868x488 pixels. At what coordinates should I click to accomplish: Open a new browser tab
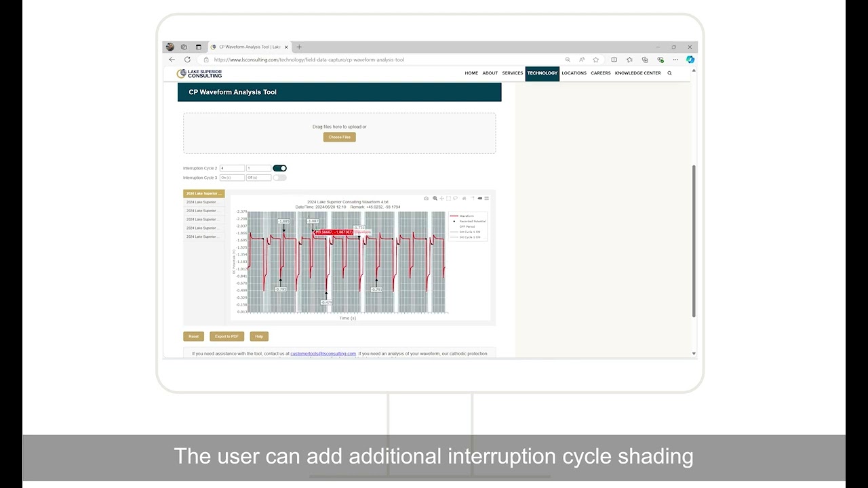(x=299, y=47)
